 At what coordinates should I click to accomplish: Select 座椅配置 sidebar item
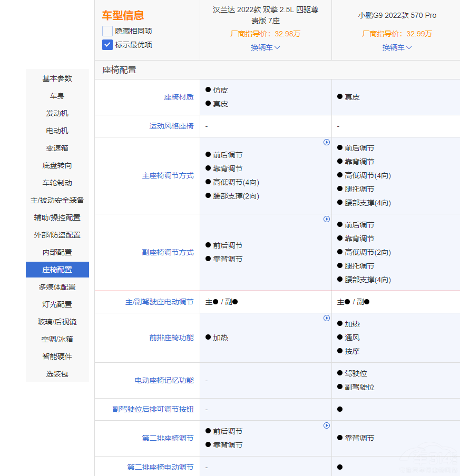click(57, 270)
